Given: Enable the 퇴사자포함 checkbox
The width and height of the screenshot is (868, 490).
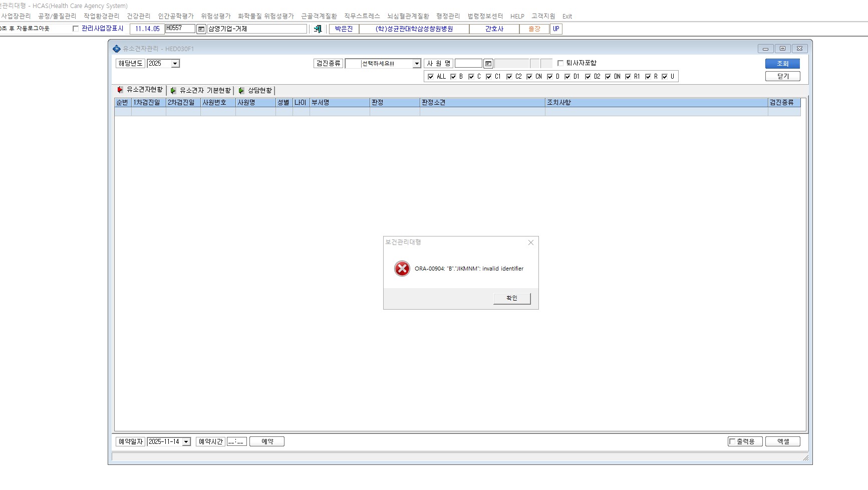Looking at the screenshot, I should 560,63.
